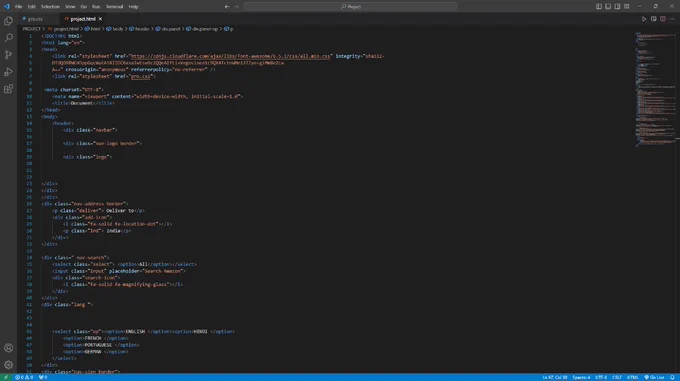Open the cloudflare font-awesome stylesheet link
680x381 pixels.
(230, 56)
